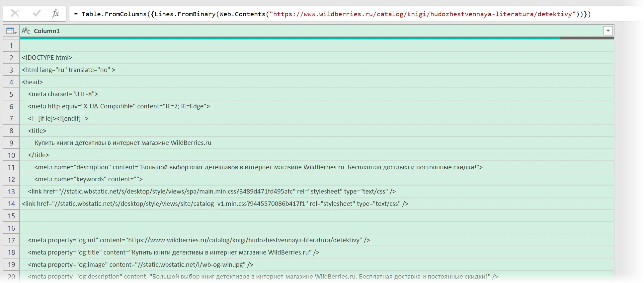Select row number 9

[x=11, y=143]
